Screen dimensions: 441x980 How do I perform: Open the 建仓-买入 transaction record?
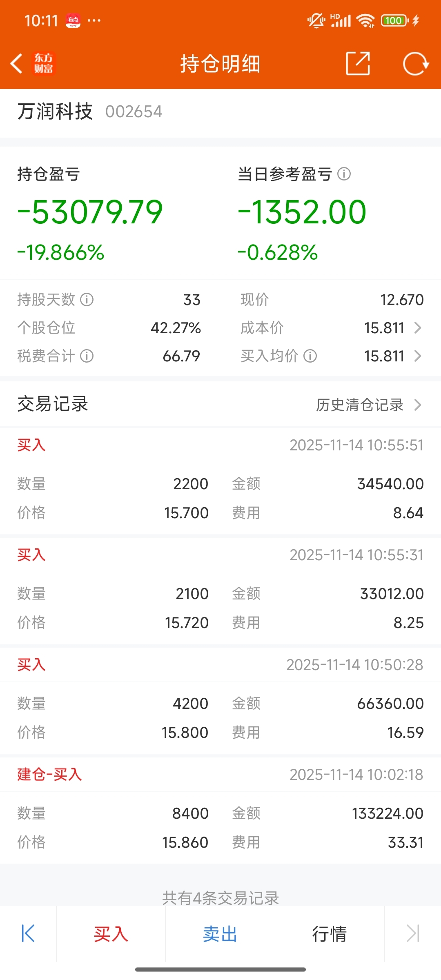[220, 813]
